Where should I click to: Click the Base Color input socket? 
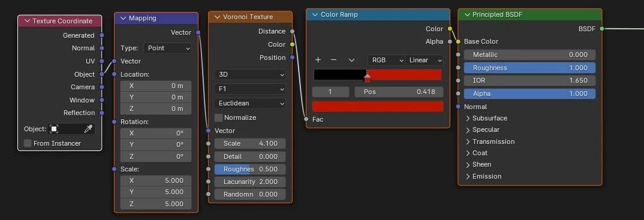pyautogui.click(x=458, y=41)
